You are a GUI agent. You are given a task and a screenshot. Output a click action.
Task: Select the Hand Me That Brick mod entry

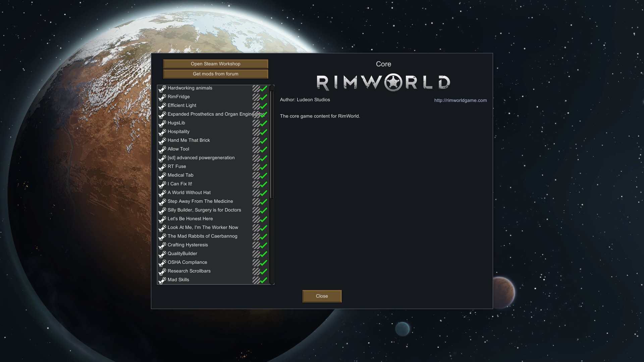[x=189, y=140]
